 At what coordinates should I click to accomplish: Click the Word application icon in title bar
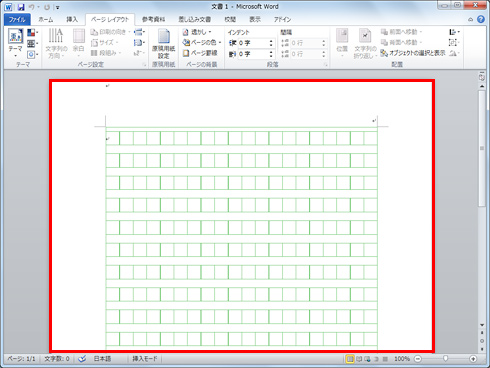pyautogui.click(x=8, y=7)
